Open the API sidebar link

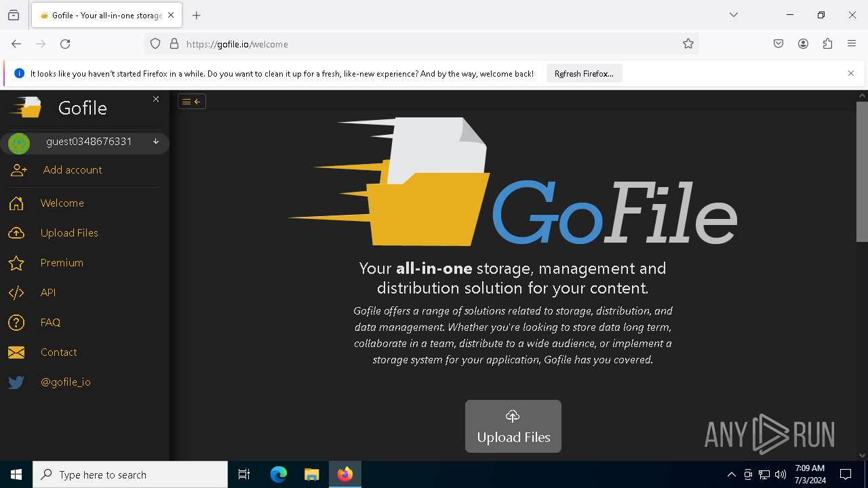point(48,293)
